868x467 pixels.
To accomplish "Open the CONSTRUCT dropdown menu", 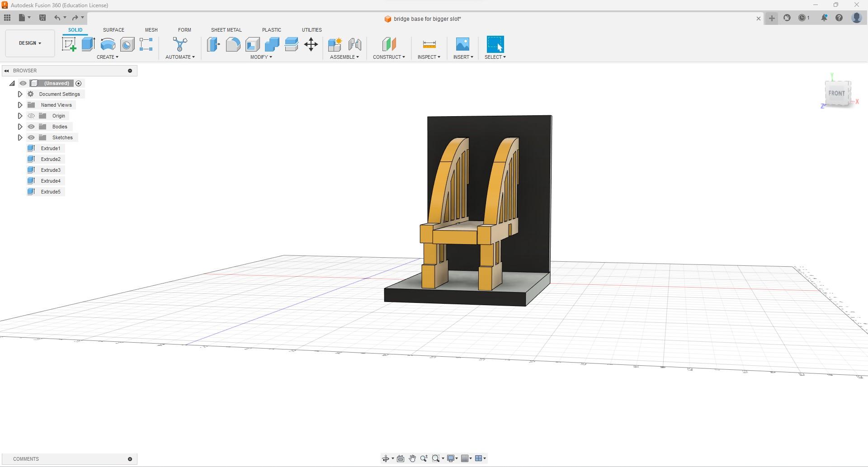I will pos(389,57).
